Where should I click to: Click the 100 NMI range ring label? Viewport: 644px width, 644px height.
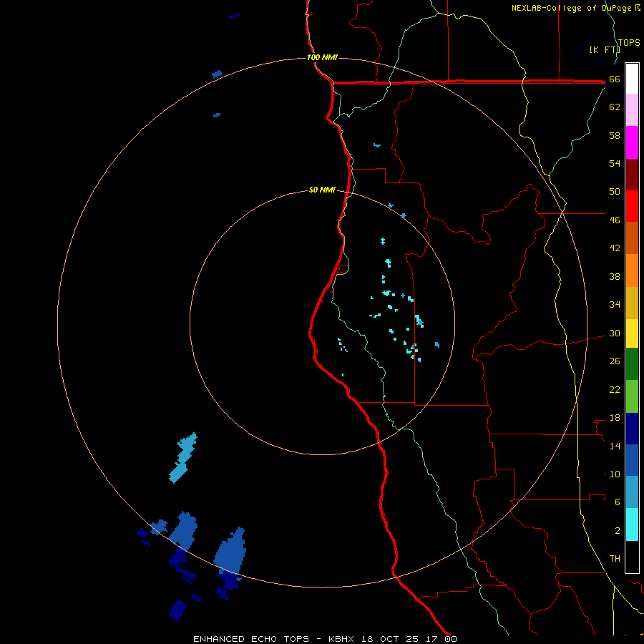322,57
